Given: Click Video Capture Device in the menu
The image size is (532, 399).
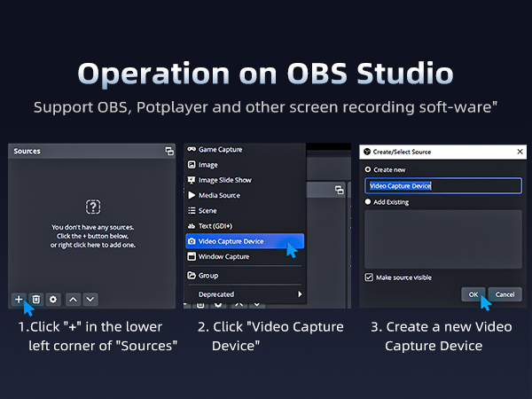Looking at the screenshot, I should click(234, 241).
